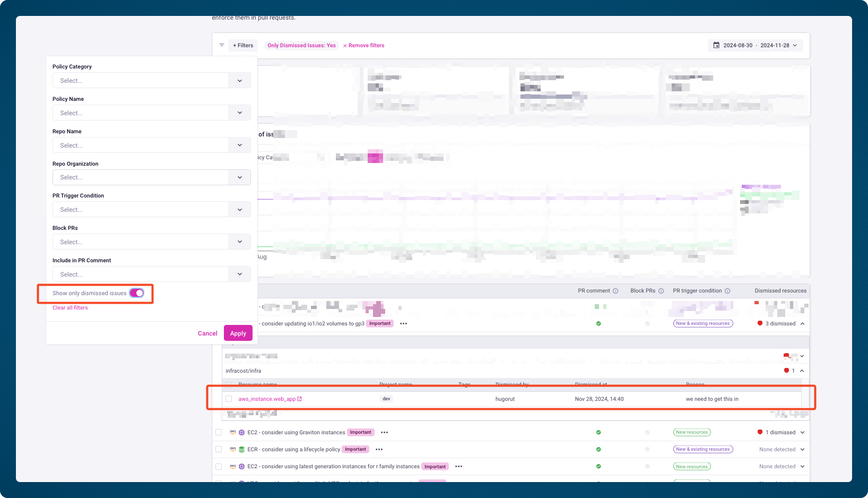Open three-dot menu for io1/io2 volumes policy
This screenshot has width=868, height=498.
(x=403, y=323)
